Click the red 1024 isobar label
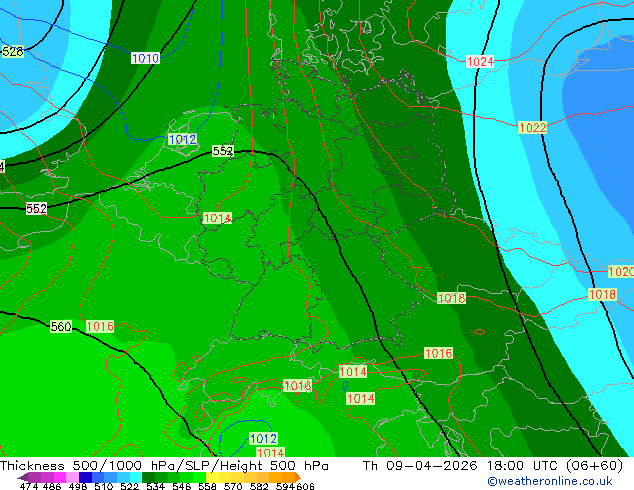 coord(480,61)
